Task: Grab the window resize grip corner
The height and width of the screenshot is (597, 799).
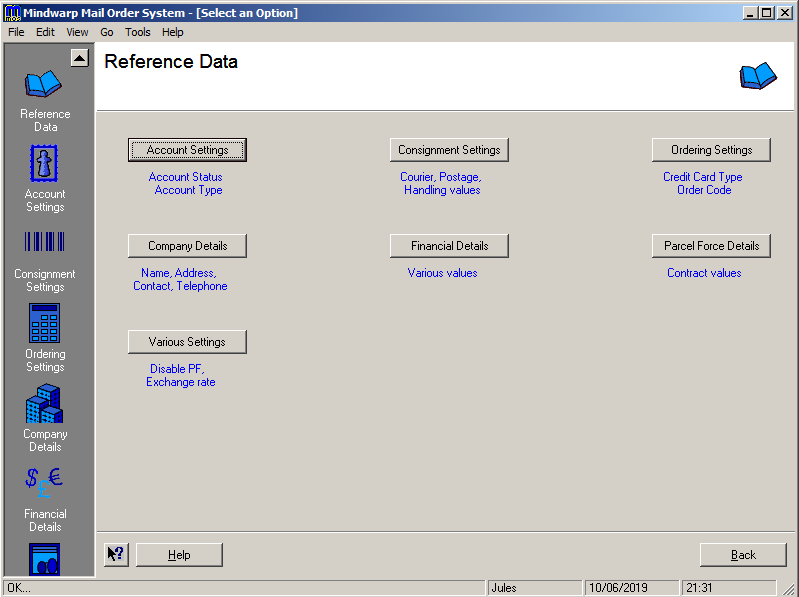Action: pyautogui.click(x=788, y=589)
